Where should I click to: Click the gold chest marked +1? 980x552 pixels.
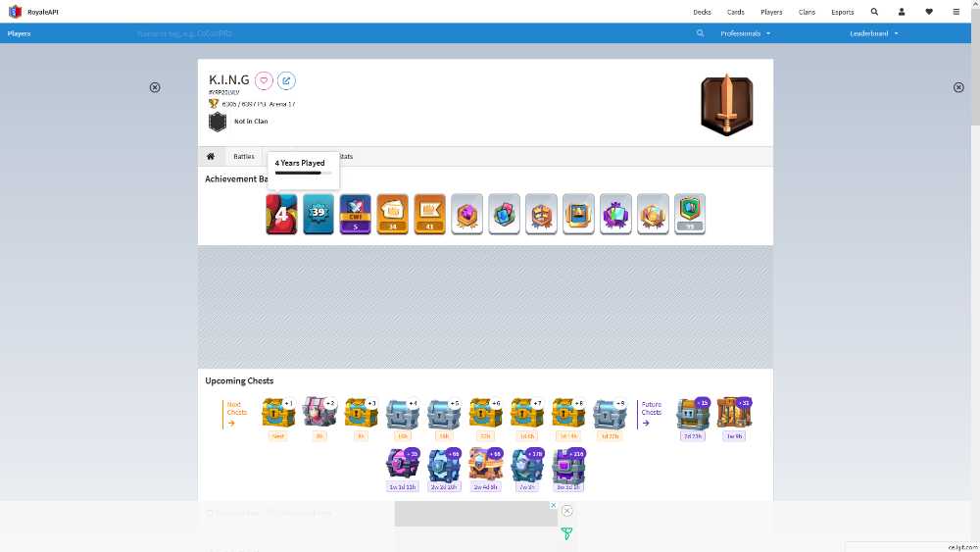[x=278, y=413]
